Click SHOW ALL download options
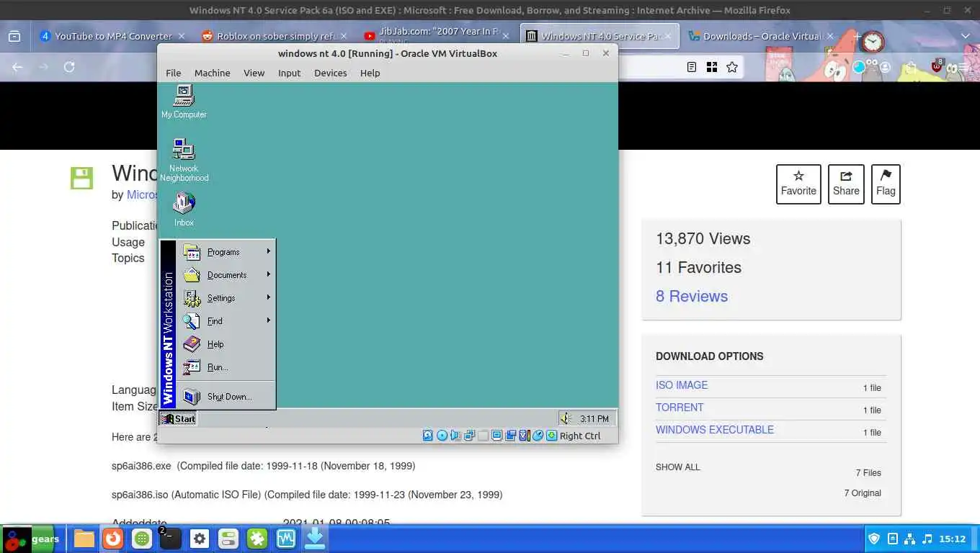980x553 pixels. tap(678, 467)
